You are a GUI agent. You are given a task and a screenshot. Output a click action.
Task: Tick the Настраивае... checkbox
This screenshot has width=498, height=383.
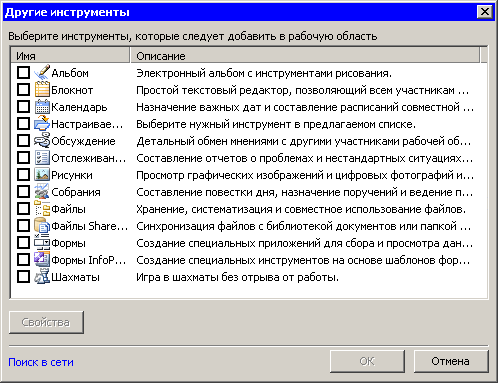[x=23, y=123]
